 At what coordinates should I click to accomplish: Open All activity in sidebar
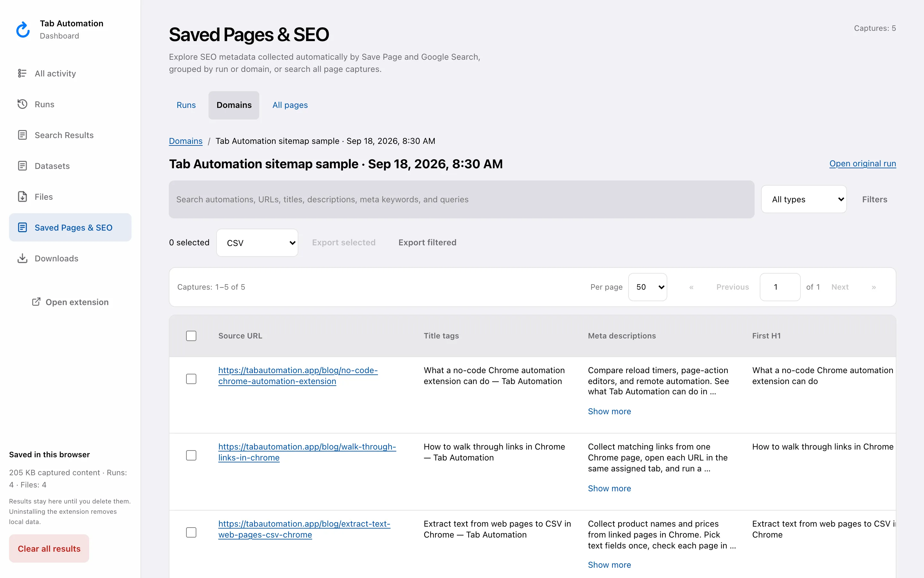(70, 74)
